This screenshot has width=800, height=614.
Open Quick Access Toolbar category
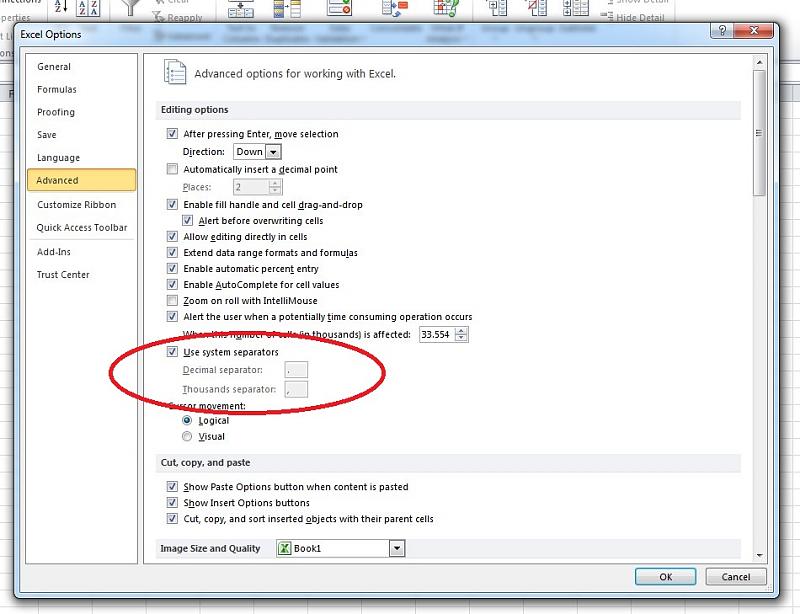point(82,228)
